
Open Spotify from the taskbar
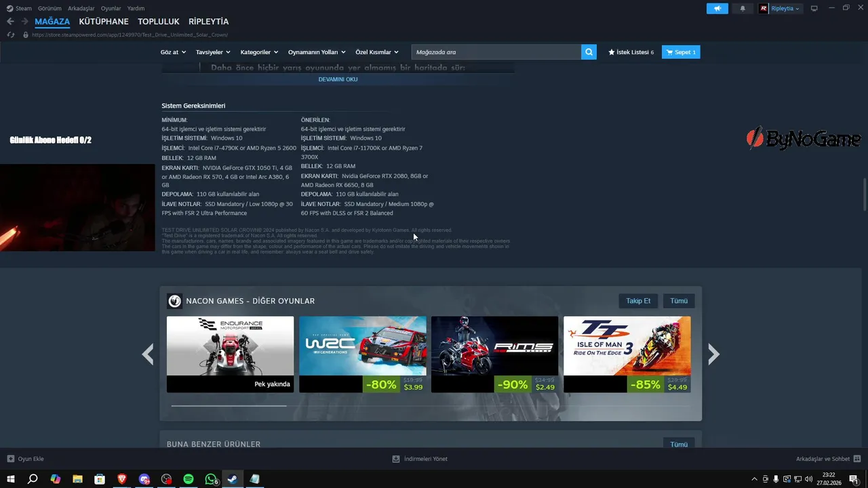click(189, 479)
